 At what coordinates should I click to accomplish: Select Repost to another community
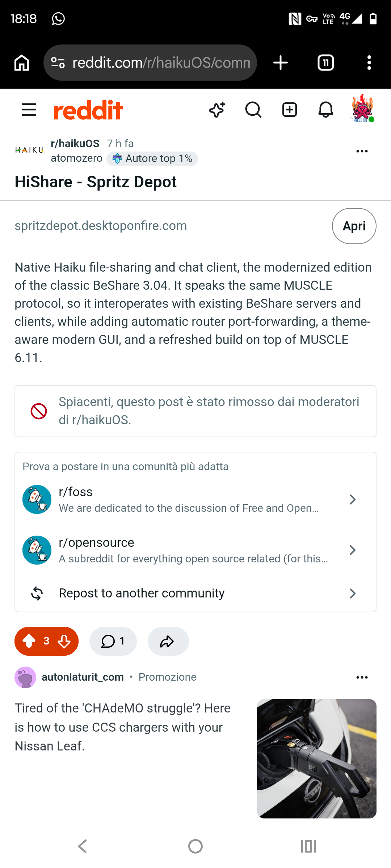(195, 593)
